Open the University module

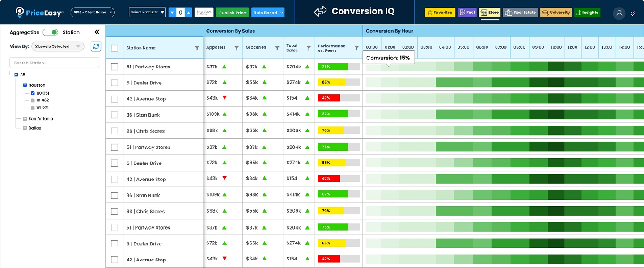coord(555,13)
